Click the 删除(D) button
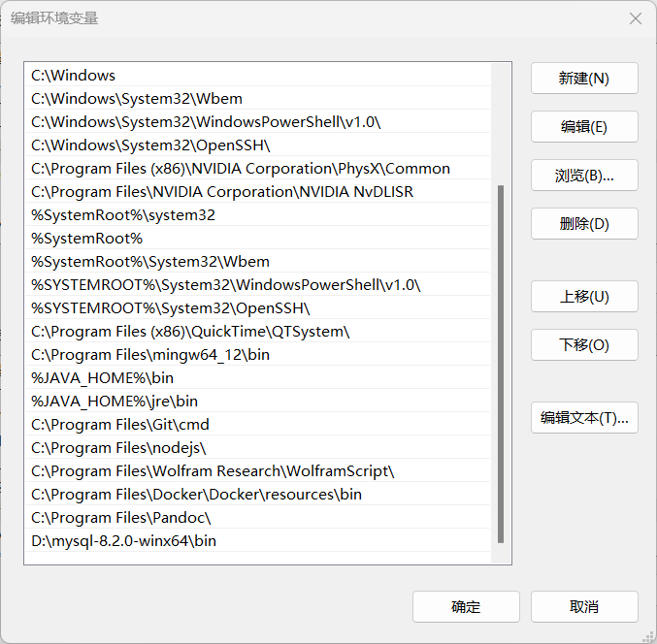The height and width of the screenshot is (644, 657). (584, 224)
